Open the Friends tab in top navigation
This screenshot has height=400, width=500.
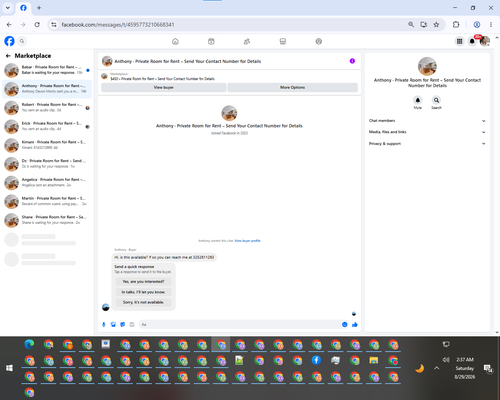(247, 41)
